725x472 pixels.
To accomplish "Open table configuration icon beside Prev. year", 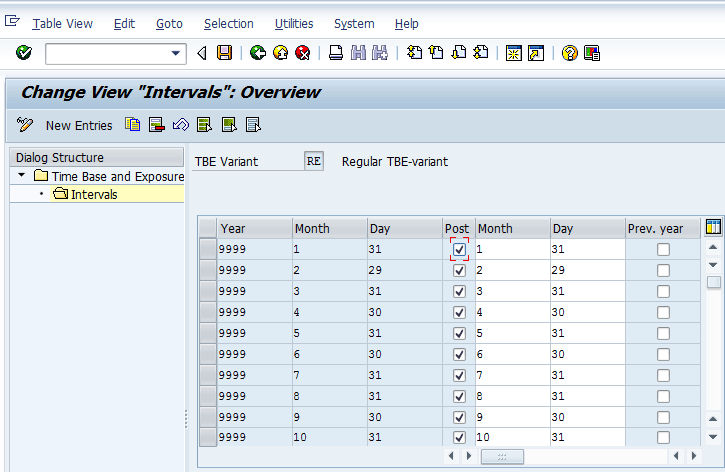I will 713,227.
